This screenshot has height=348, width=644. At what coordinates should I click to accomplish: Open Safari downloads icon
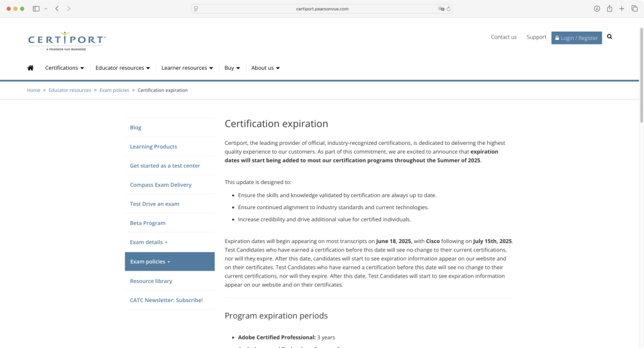(597, 9)
